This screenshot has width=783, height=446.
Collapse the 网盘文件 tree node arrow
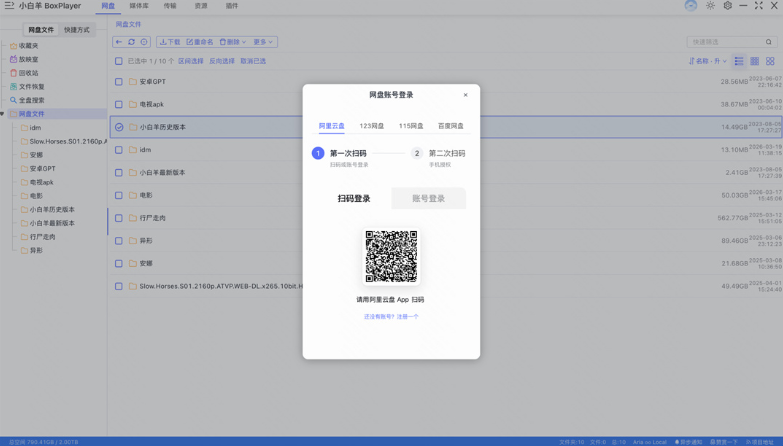pos(2,114)
